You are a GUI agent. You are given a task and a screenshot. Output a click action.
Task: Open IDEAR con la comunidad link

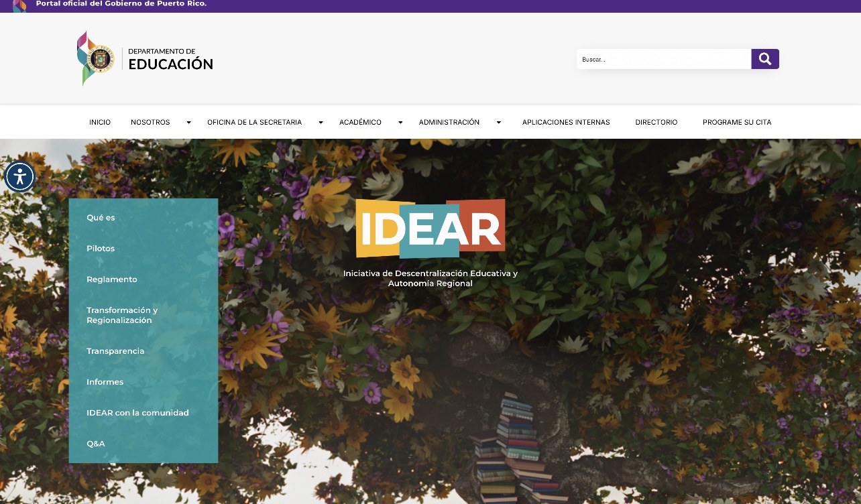coord(137,413)
